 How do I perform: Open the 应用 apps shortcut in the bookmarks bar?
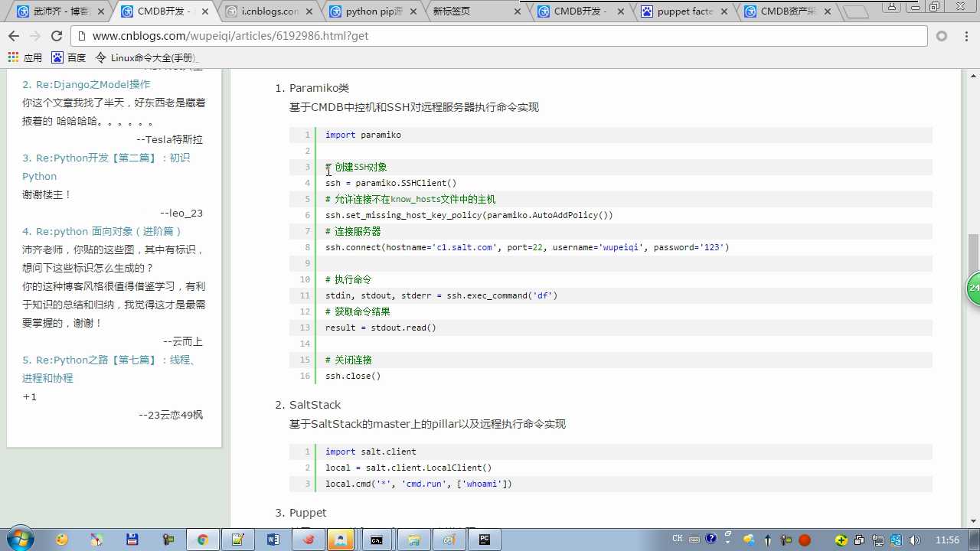25,57
